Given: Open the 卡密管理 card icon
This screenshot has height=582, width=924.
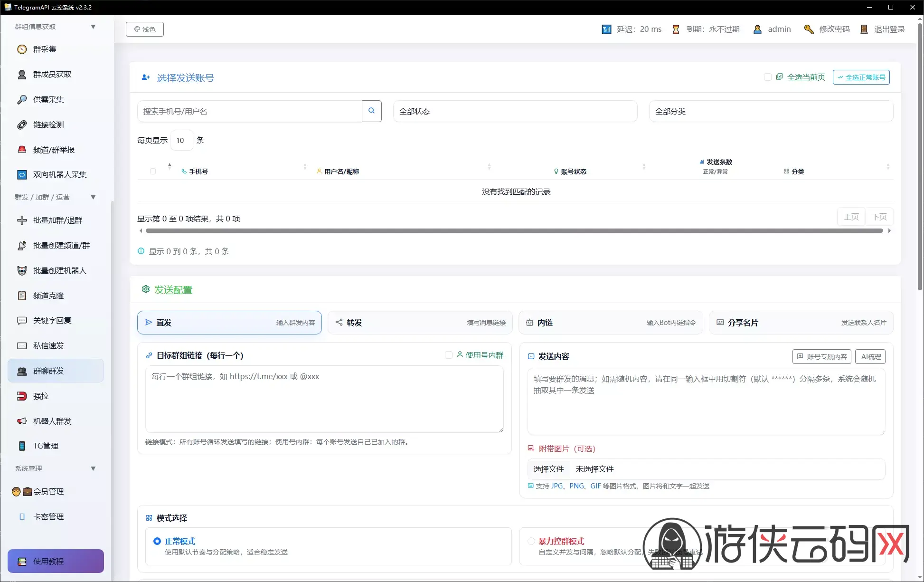Looking at the screenshot, I should coord(22,517).
